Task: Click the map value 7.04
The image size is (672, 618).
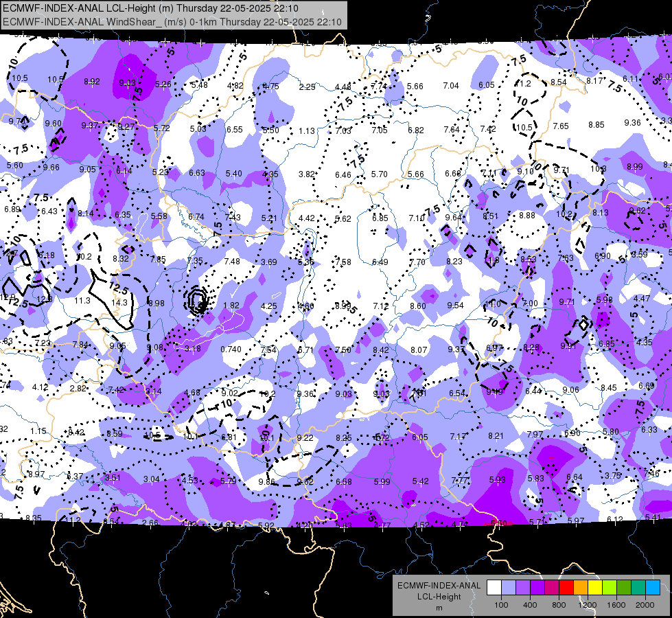Action: 451,86
